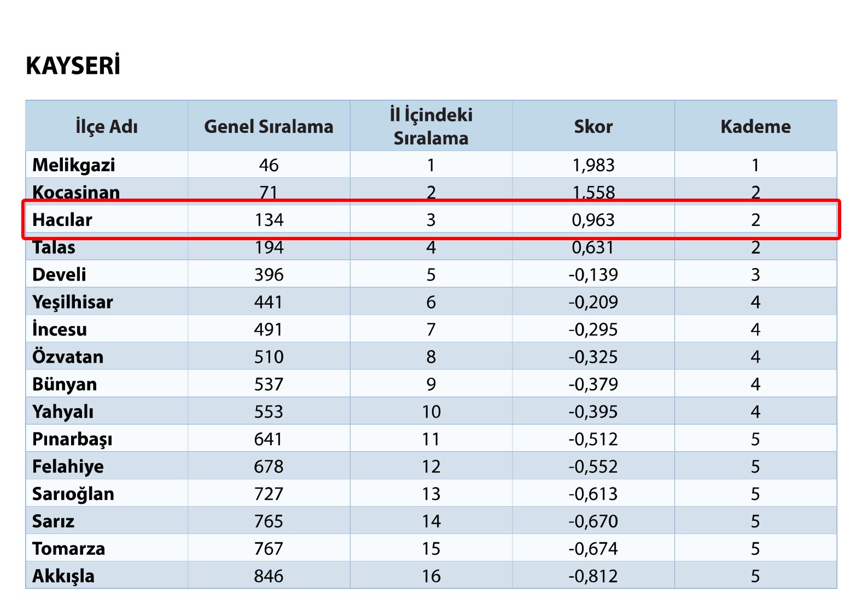This screenshot has width=868, height=615.
Task: Click Tomarza provincial rank 15
Action: point(431,548)
